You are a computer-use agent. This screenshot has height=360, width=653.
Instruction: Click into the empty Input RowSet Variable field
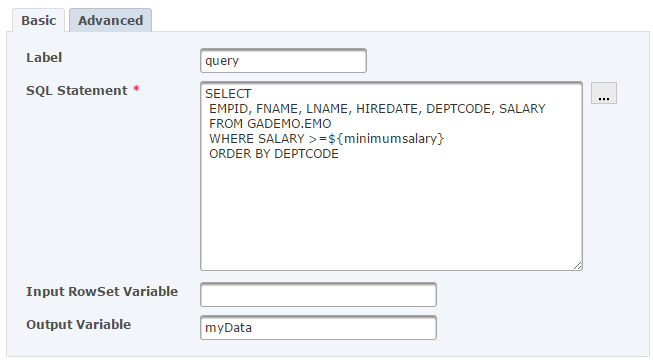tap(318, 295)
